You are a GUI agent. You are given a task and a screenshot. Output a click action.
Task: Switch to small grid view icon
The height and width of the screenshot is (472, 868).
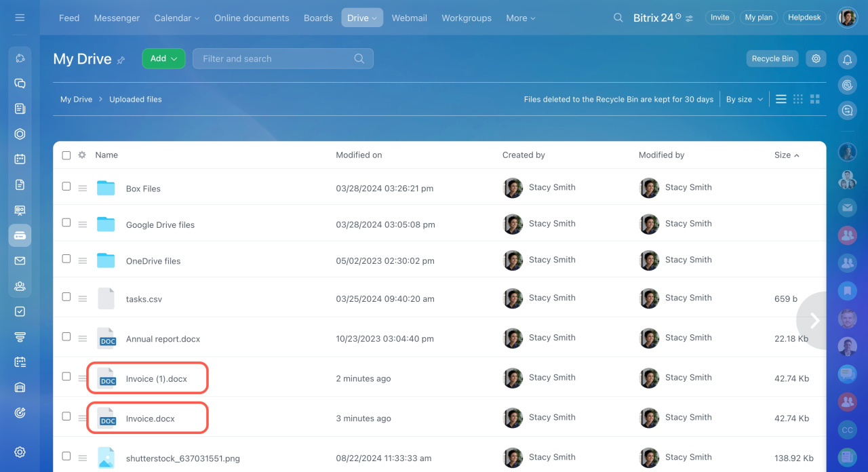(798, 99)
